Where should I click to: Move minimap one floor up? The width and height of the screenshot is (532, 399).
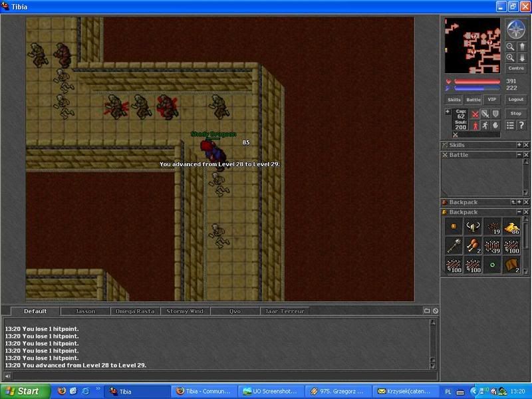pyautogui.click(x=522, y=47)
